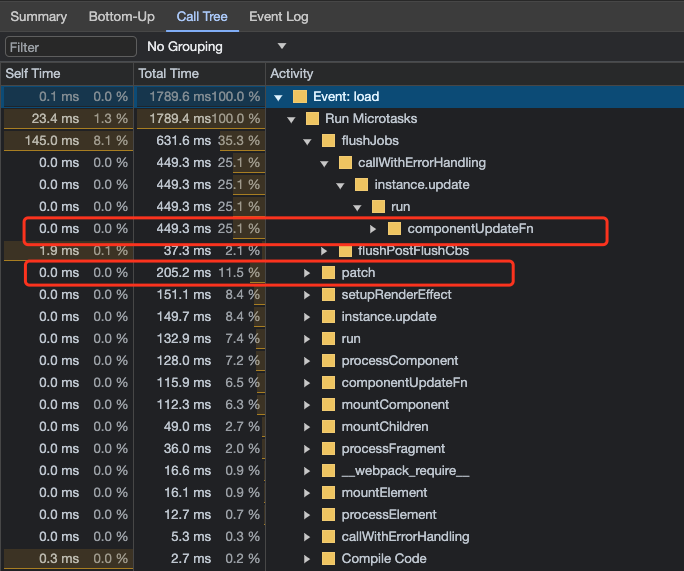Click the processComponent yellow icon
684x571 pixels.
pyautogui.click(x=328, y=360)
